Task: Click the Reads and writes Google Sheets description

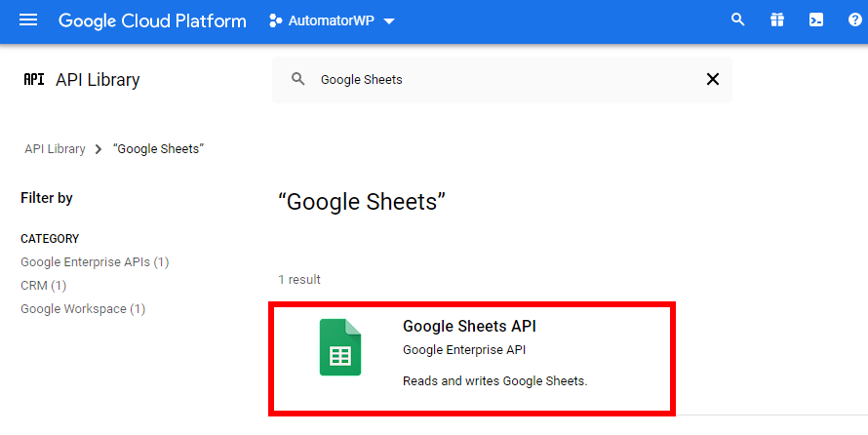Action: pyautogui.click(x=494, y=380)
